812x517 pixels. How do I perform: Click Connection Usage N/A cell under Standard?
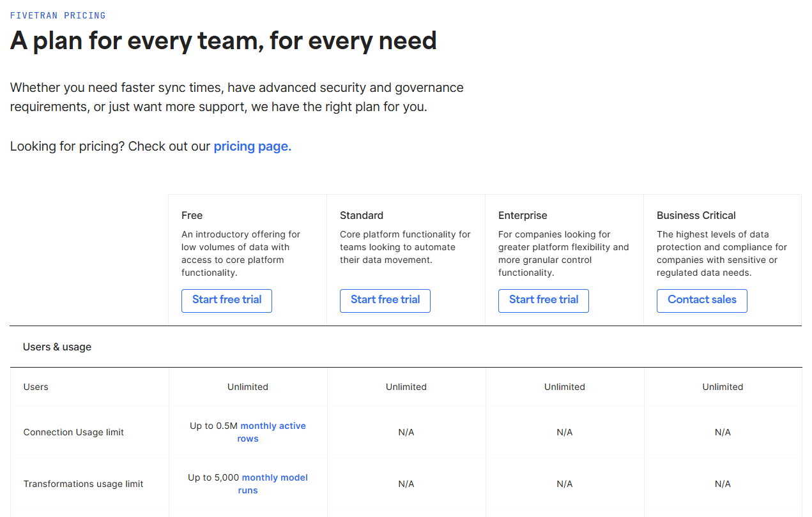pos(406,432)
